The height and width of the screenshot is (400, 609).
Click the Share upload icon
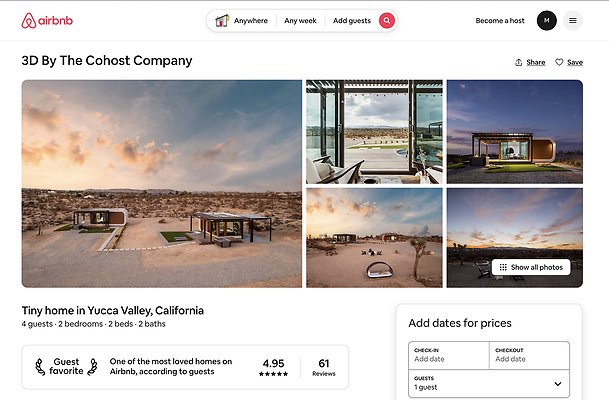[519, 62]
